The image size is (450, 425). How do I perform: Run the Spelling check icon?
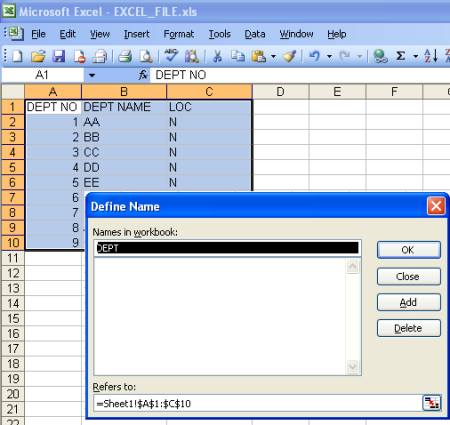[x=171, y=56]
